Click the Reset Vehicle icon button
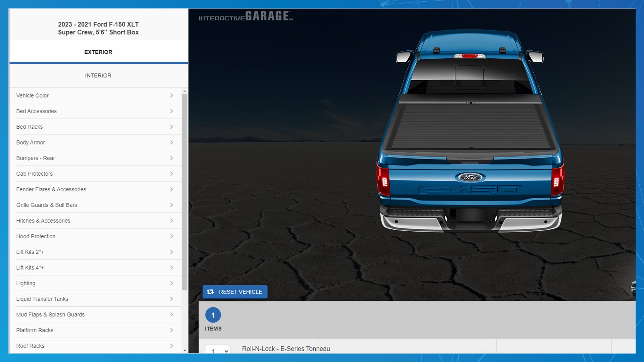The image size is (644, 362). 211,292
